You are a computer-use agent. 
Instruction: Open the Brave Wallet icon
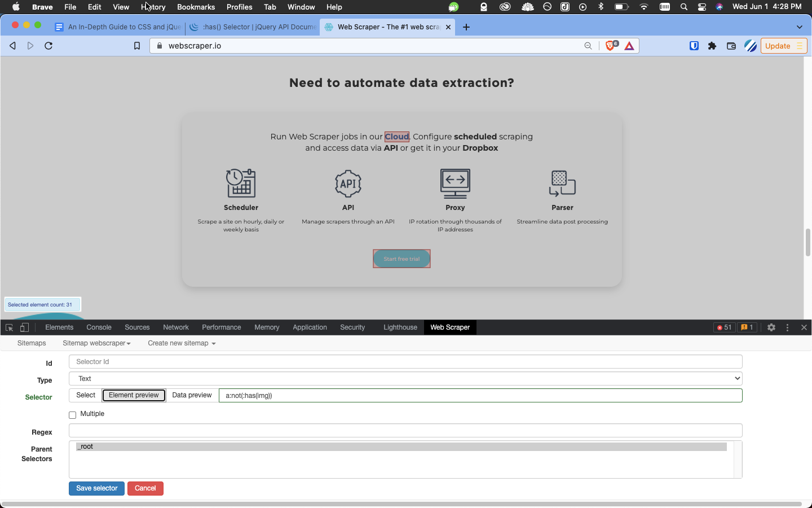tap(731, 46)
